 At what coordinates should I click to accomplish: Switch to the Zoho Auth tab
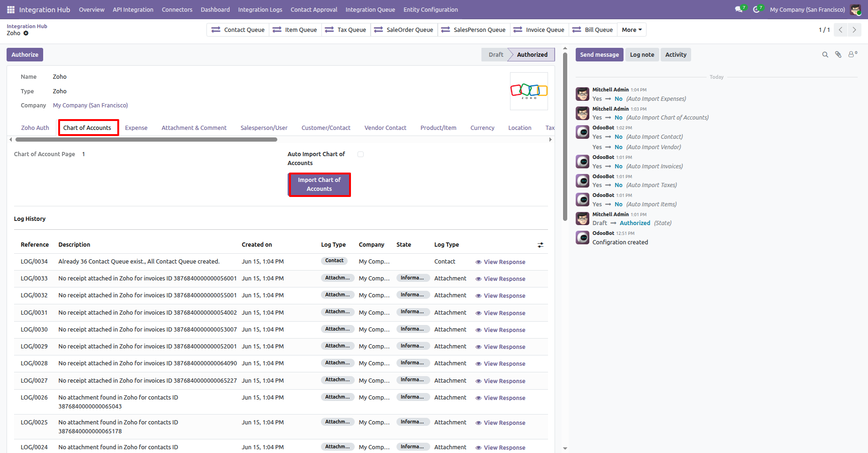point(35,128)
